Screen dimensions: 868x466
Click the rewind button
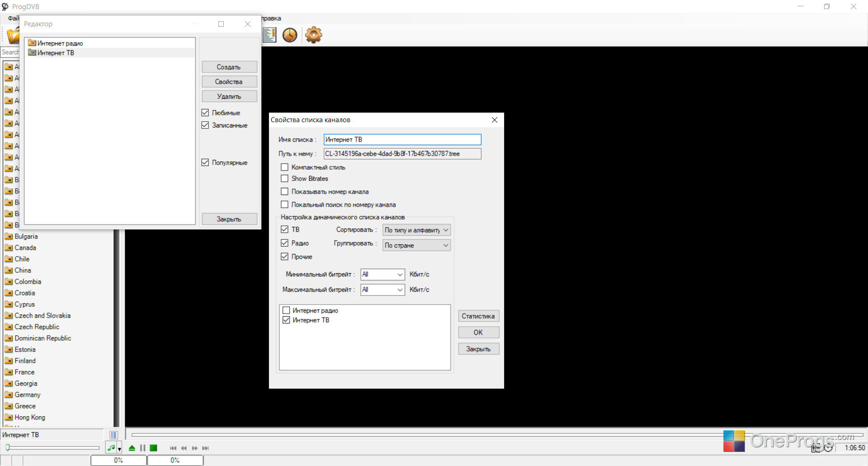click(x=184, y=448)
